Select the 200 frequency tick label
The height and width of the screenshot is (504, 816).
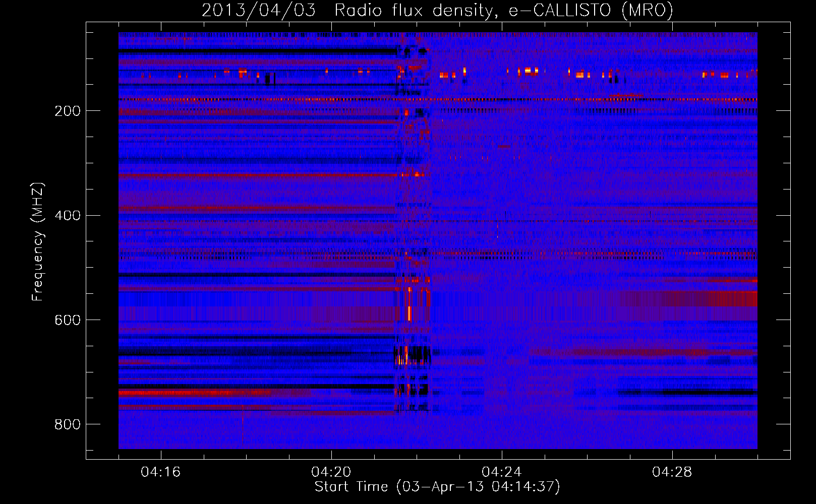(x=68, y=111)
